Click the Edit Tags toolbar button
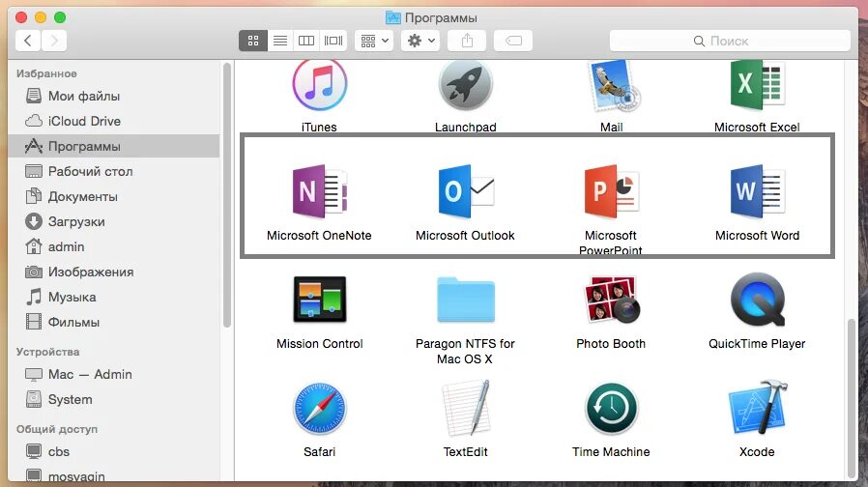This screenshot has height=487, width=868. (x=513, y=41)
